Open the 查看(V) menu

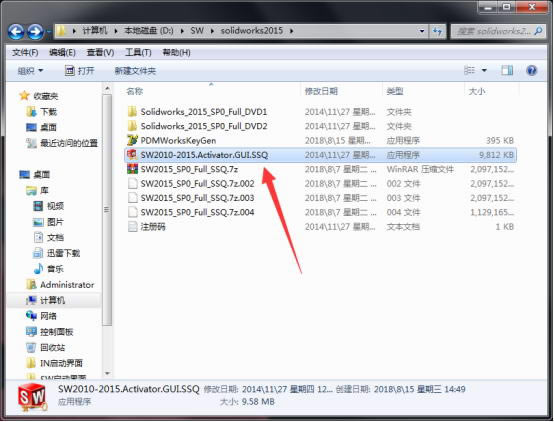pos(100,53)
